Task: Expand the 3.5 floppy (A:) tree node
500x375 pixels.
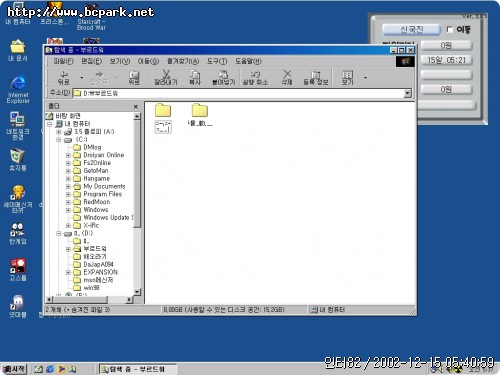Action: coord(59,132)
